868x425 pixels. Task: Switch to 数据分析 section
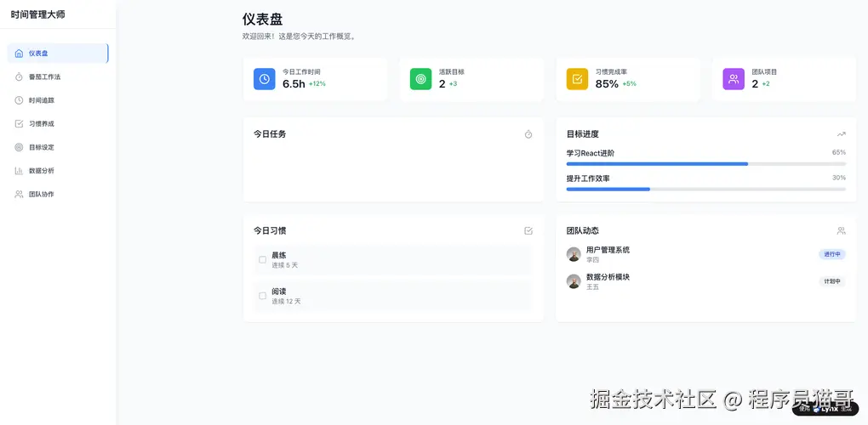58,171
